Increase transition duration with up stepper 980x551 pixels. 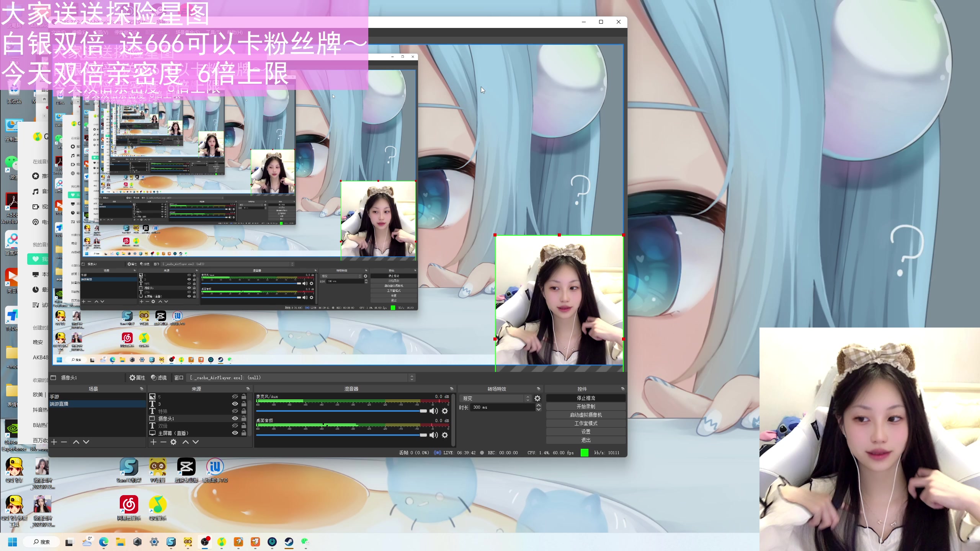pyautogui.click(x=539, y=405)
